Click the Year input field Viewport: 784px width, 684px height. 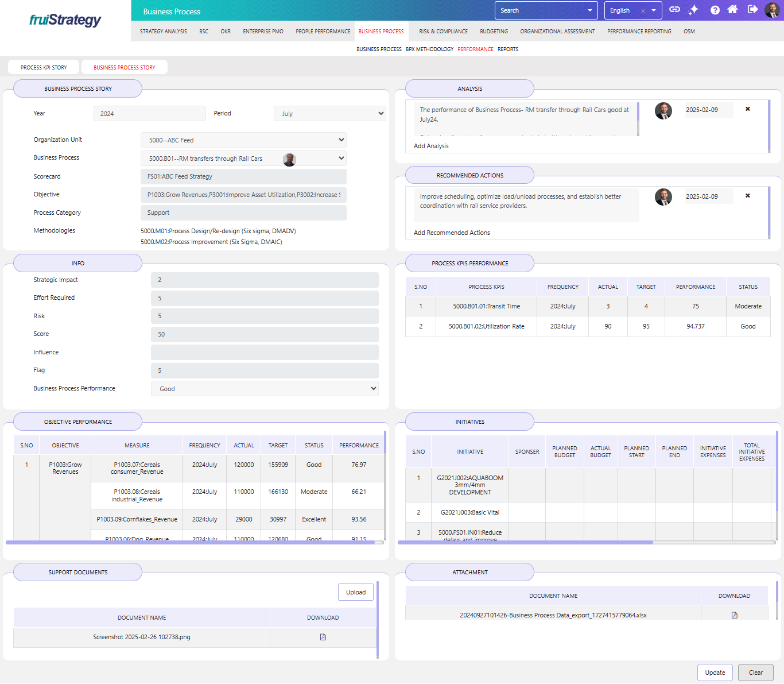click(x=149, y=114)
